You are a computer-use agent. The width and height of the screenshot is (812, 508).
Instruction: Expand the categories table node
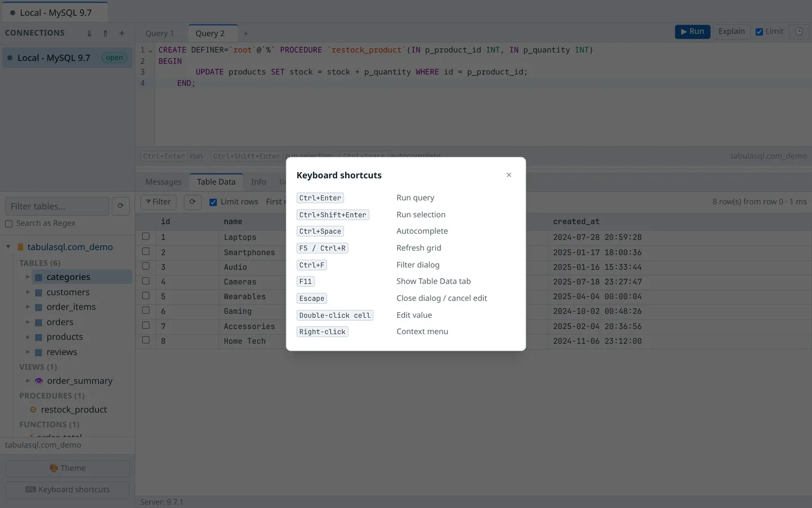click(x=28, y=277)
